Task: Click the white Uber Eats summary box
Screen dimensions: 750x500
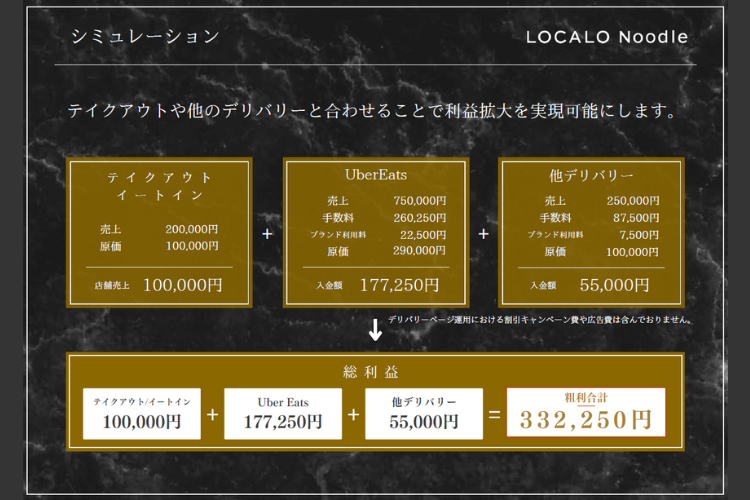Action: [283, 413]
